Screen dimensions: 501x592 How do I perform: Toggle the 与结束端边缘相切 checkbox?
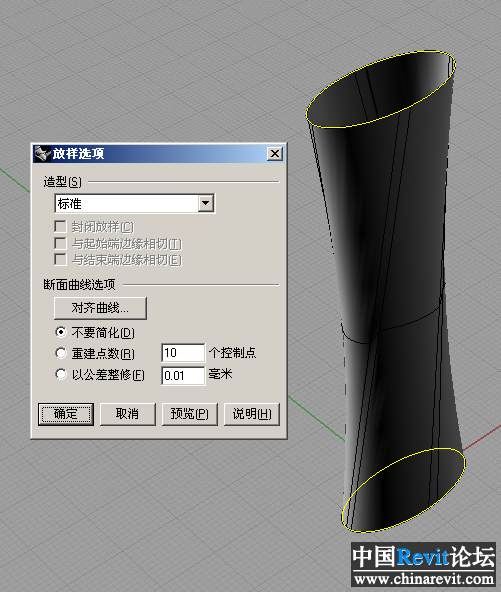pyautogui.click(x=60, y=260)
